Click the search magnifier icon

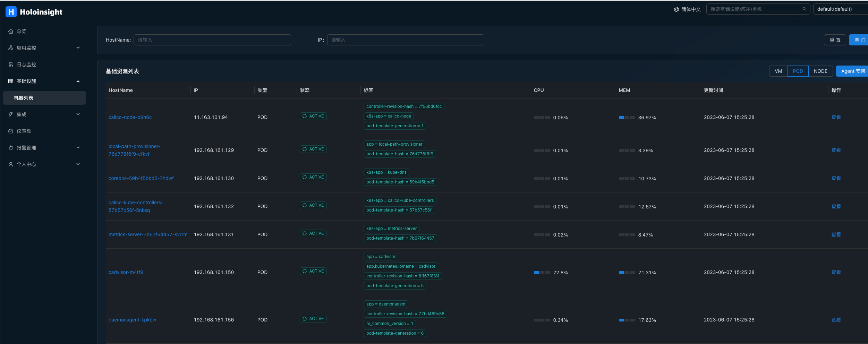804,9
